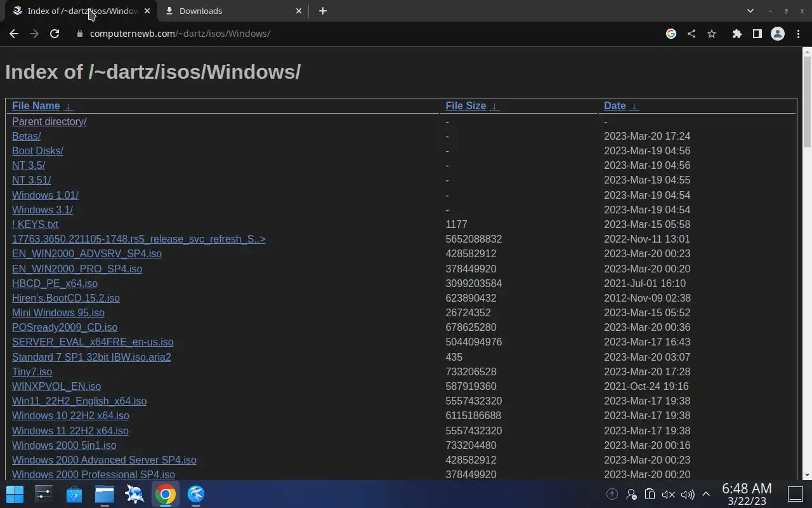The image size is (812, 508).
Task: Launch the Konqueror gear-globe taskbar icon
Action: pos(134,494)
